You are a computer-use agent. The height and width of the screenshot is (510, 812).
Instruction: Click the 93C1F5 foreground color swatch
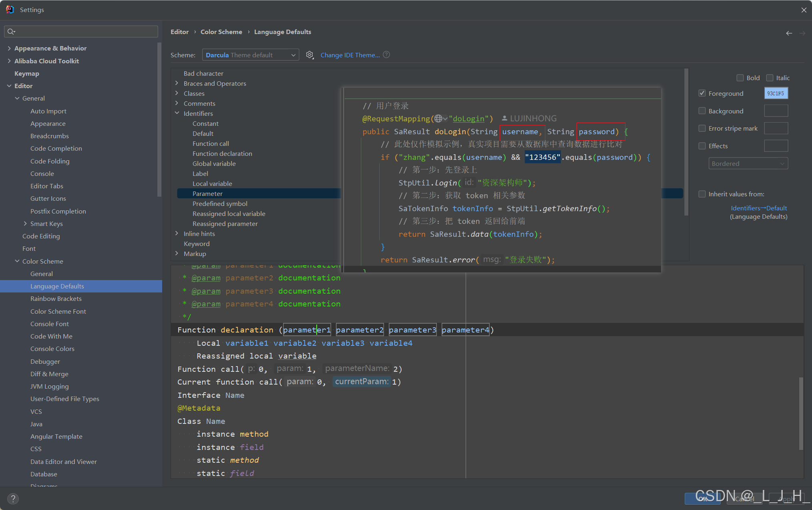[776, 93]
